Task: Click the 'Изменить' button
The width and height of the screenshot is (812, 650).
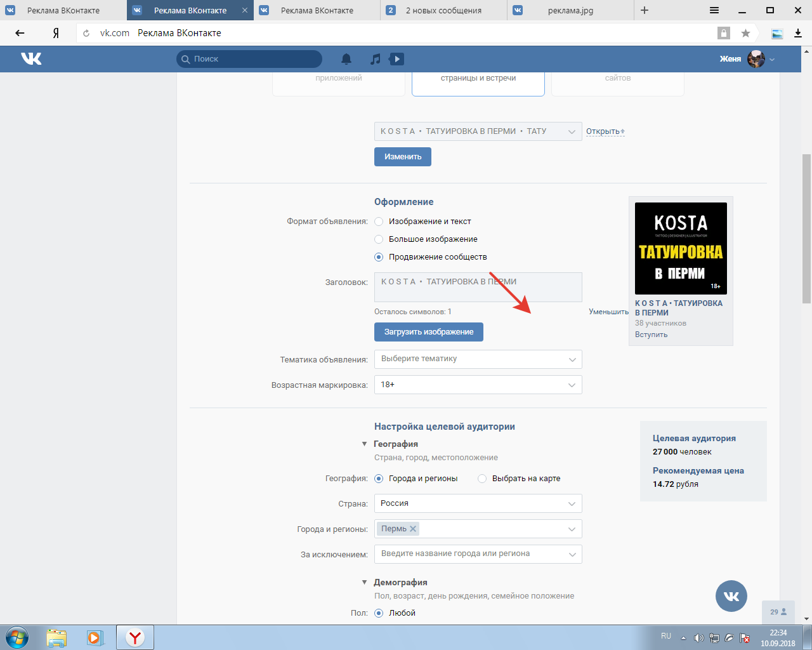Action: (403, 157)
